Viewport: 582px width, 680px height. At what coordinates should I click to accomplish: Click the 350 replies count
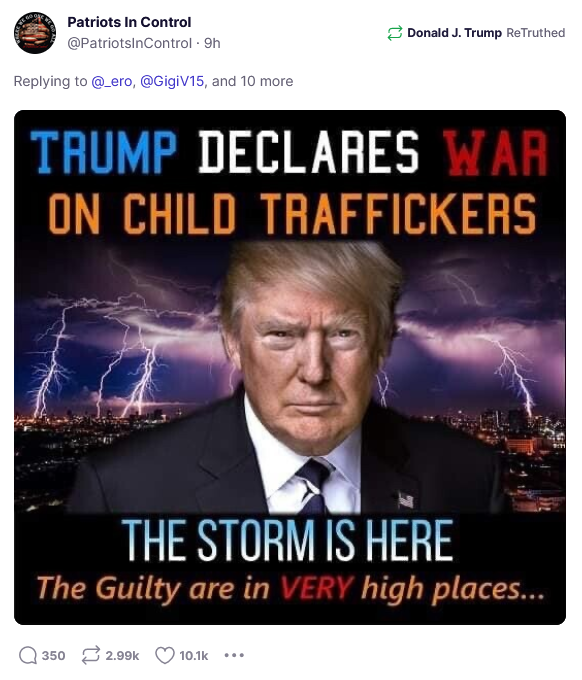[x=53, y=655]
